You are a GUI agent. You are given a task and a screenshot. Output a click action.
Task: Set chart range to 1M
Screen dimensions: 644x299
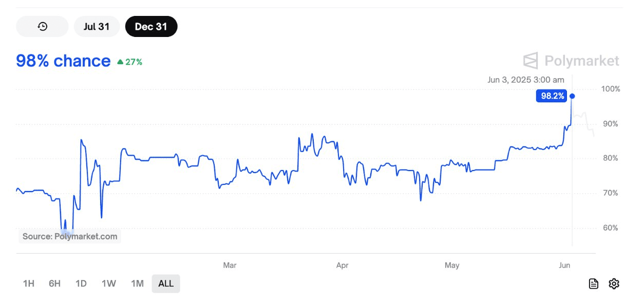point(137,284)
